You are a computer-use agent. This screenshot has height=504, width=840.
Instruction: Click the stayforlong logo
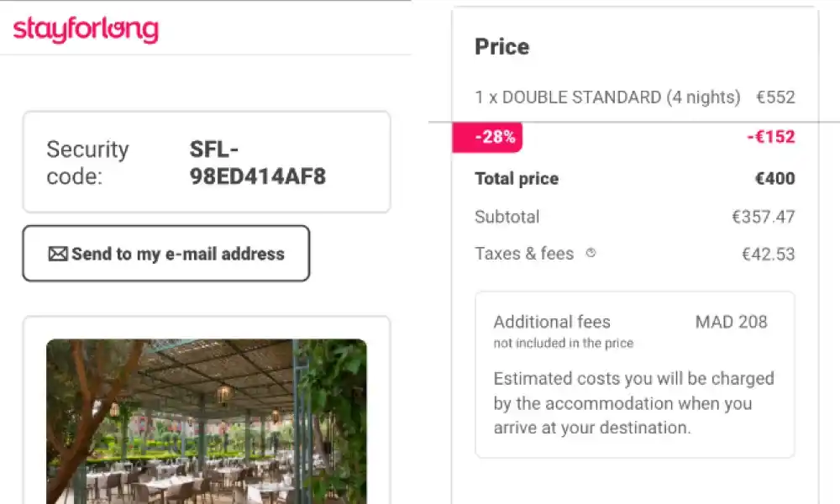86,29
